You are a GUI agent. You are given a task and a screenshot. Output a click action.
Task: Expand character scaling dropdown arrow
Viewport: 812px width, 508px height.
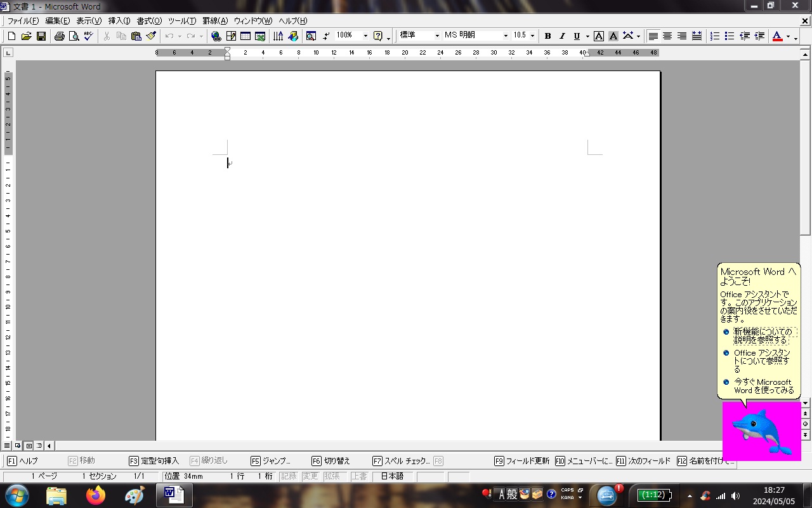[x=638, y=36]
